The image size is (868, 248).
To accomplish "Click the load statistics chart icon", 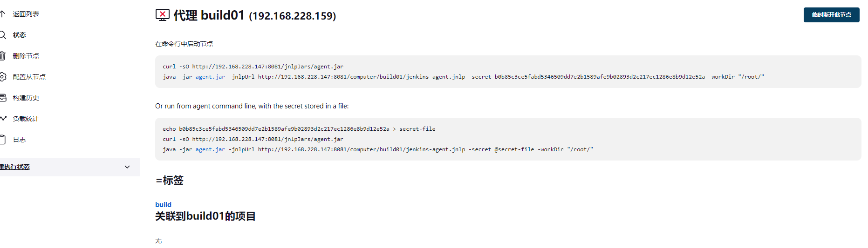I will 3,118.
